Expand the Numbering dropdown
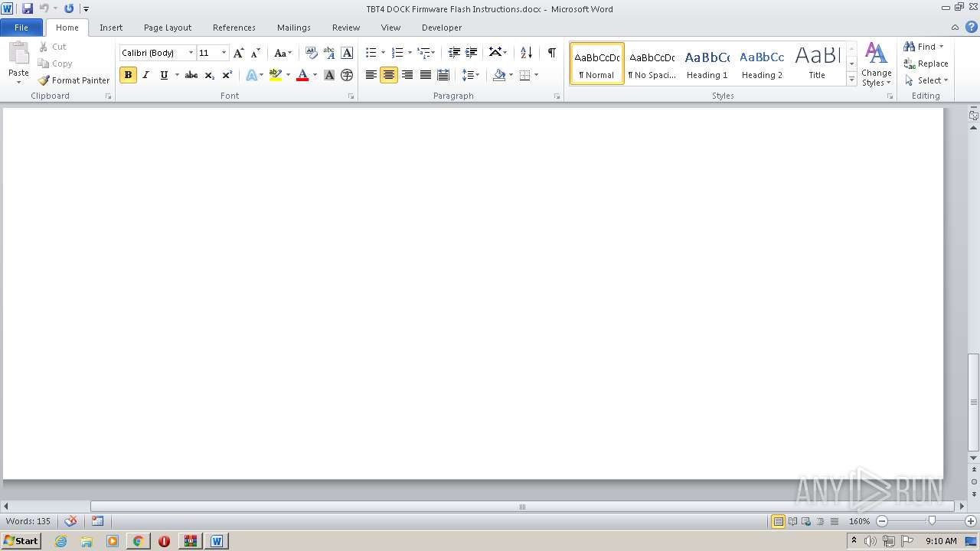 [x=410, y=53]
